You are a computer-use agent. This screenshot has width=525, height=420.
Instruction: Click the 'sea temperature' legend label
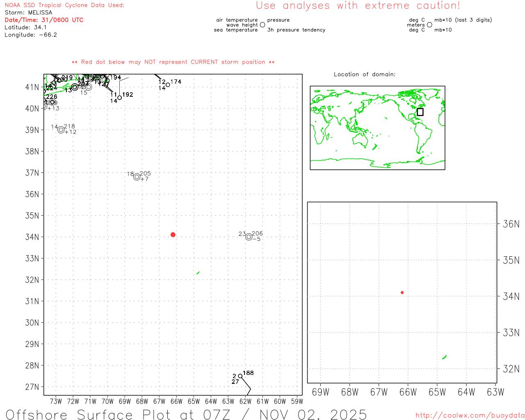236,30
